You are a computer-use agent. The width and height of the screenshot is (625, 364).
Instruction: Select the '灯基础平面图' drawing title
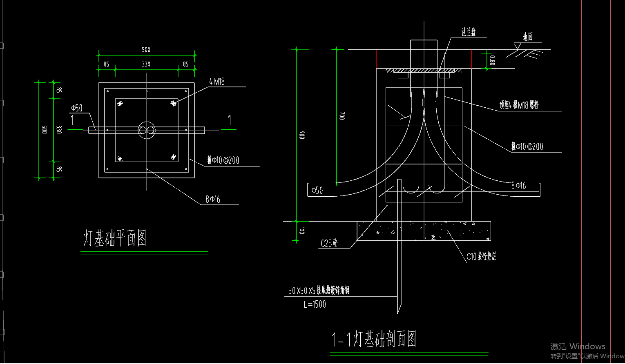click(115, 238)
